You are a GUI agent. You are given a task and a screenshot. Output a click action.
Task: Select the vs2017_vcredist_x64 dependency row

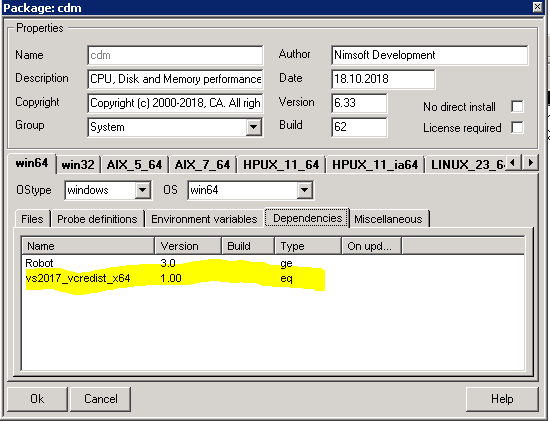click(x=273, y=278)
